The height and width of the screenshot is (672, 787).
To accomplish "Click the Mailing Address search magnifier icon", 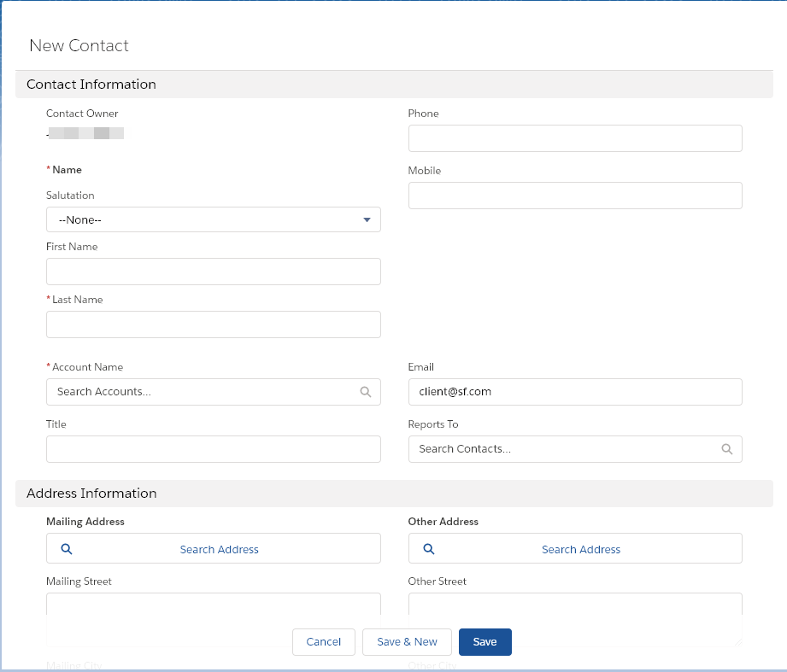I will click(x=67, y=549).
